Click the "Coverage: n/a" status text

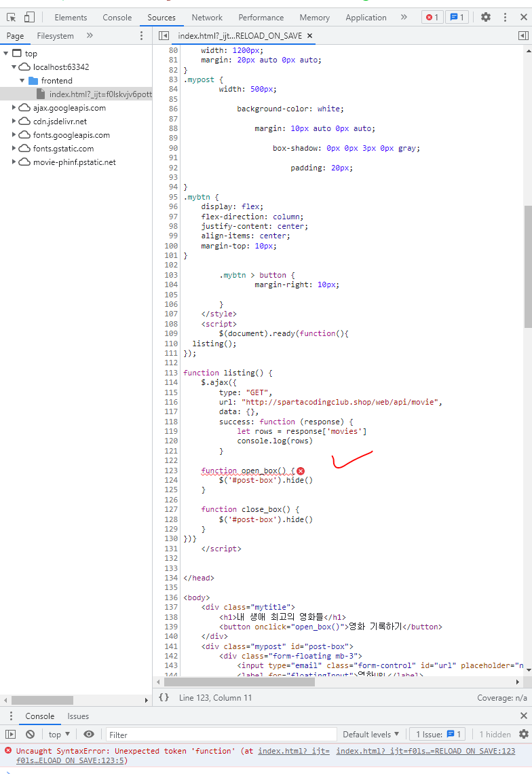point(502,697)
